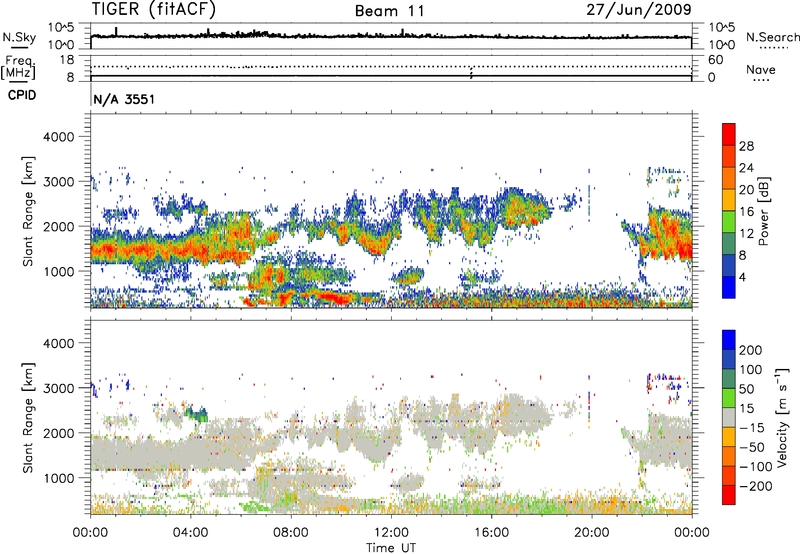Click the N.Search legend label

(x=773, y=37)
